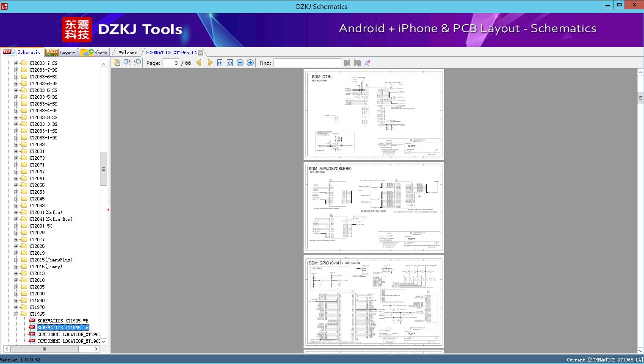Zoom out with the minus icon
Screen dimensions: 644x364
tap(240, 63)
